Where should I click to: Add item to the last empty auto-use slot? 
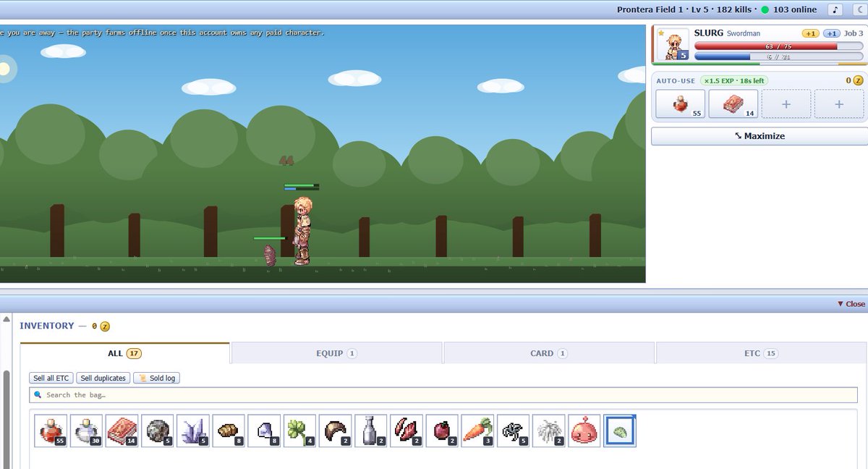pos(839,104)
